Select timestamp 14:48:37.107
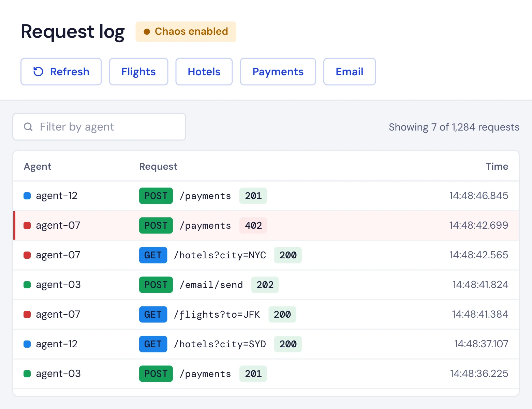532x409 pixels. 481,344
